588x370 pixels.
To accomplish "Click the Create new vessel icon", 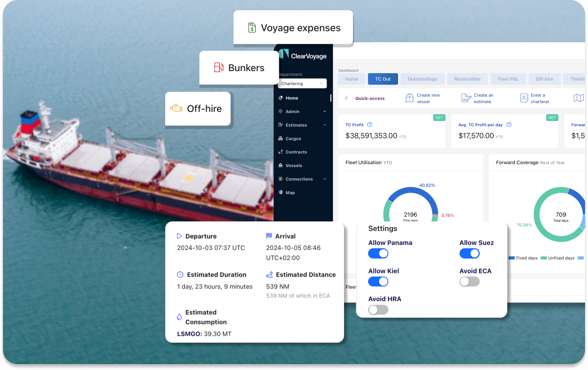I will (409, 98).
